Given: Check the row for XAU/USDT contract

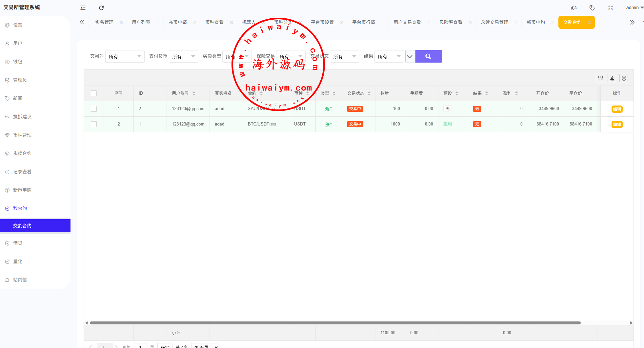Looking at the screenshot, I should (x=94, y=109).
